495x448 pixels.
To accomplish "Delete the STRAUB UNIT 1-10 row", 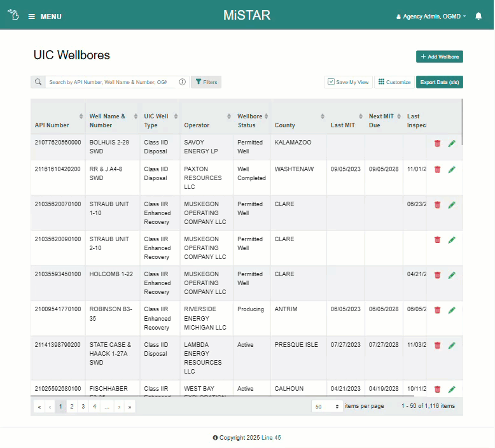I will click(437, 205).
